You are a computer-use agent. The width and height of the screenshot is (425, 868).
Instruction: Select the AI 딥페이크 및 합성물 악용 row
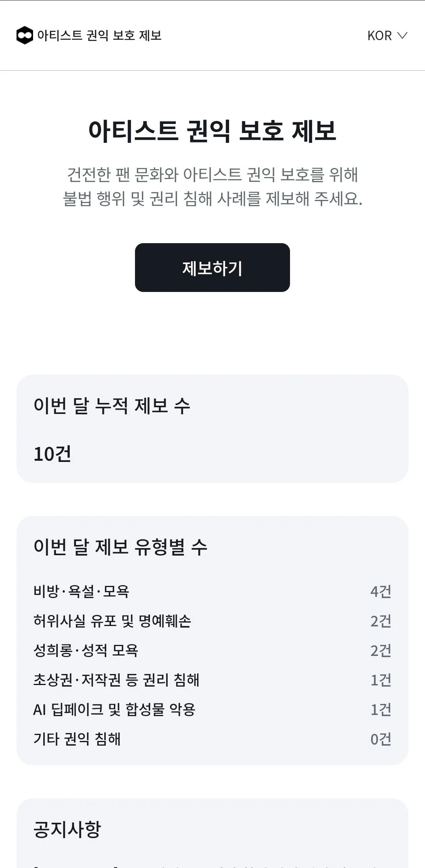213,709
